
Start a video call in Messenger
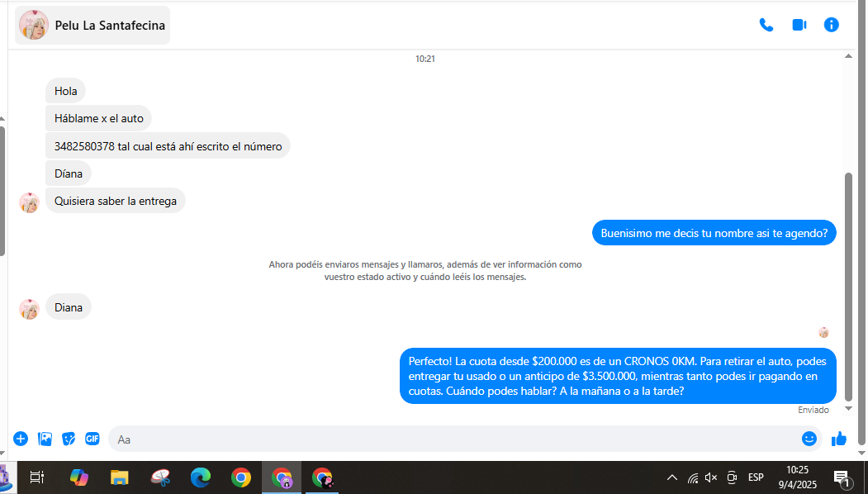point(799,25)
